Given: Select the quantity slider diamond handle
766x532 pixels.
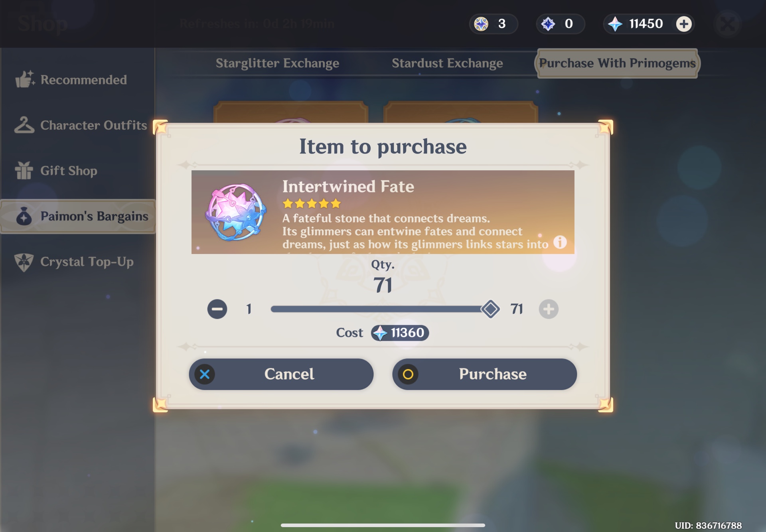Looking at the screenshot, I should pyautogui.click(x=490, y=309).
